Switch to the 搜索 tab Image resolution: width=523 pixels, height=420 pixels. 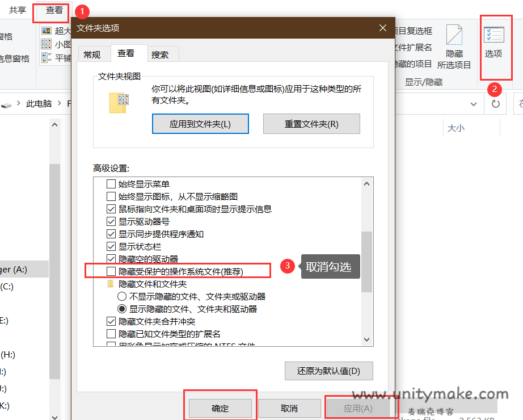(160, 54)
